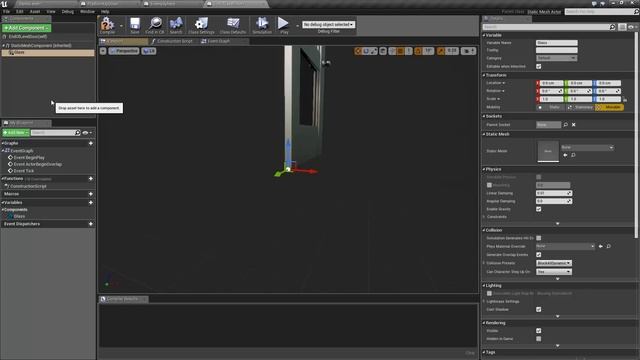Open Find in CB
Image resolution: width=640 pixels, height=360 pixels.
[x=155, y=25]
